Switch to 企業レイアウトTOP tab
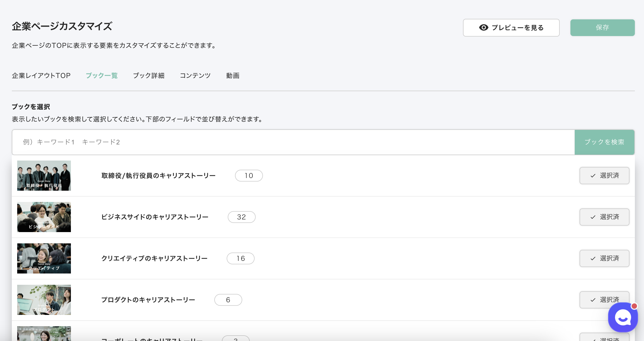Image resolution: width=644 pixels, height=341 pixels. point(41,76)
